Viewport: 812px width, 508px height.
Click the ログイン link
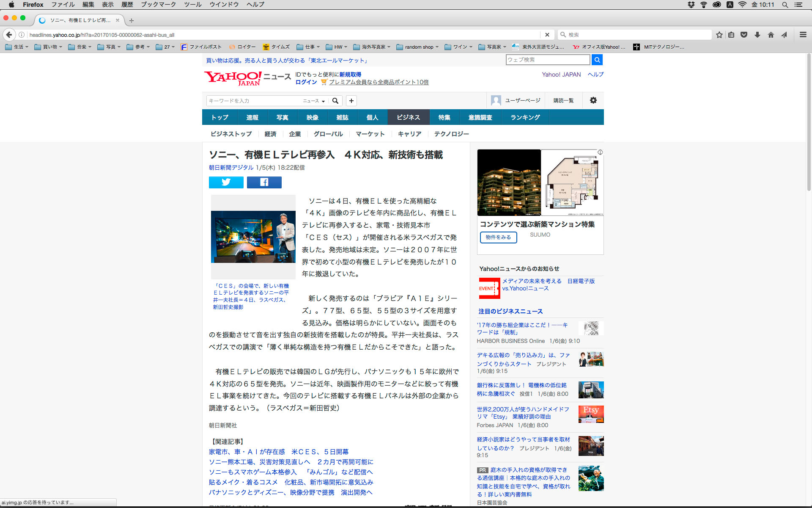click(x=306, y=82)
